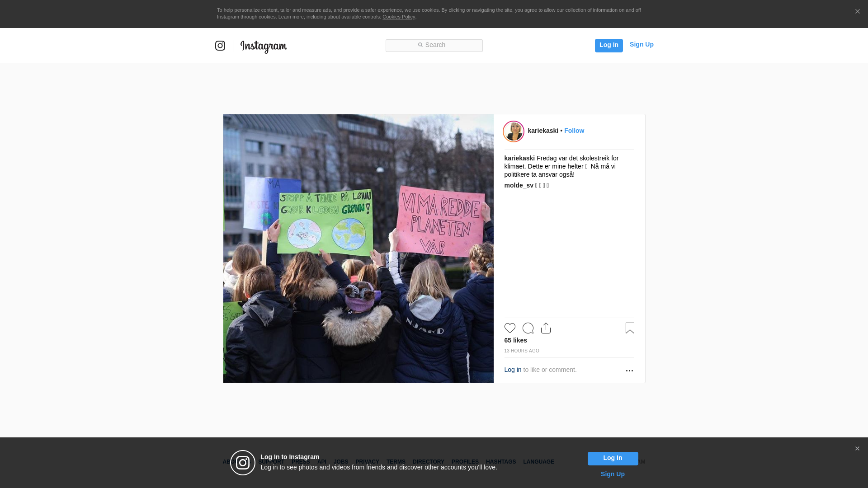Open the PROFILES footer link

[465, 462]
